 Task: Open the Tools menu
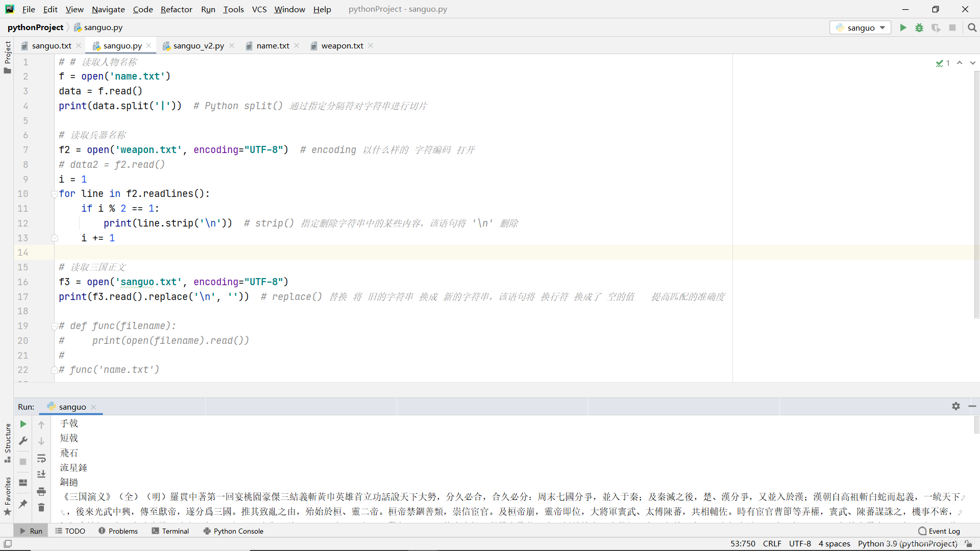click(x=233, y=9)
